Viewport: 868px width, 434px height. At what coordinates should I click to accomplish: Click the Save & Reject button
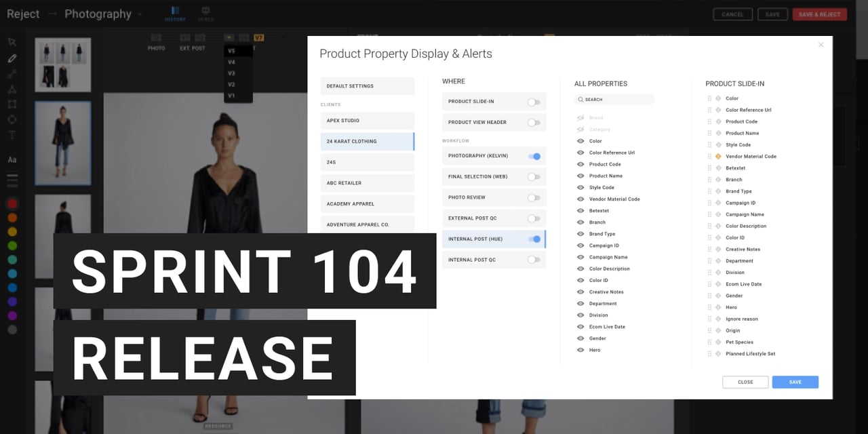(x=819, y=14)
